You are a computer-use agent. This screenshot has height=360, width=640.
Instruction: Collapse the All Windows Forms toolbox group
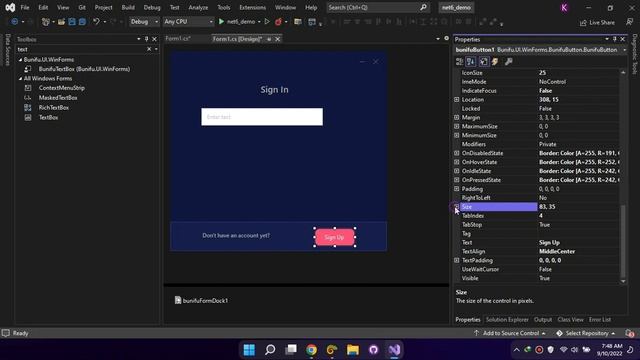pyautogui.click(x=20, y=78)
